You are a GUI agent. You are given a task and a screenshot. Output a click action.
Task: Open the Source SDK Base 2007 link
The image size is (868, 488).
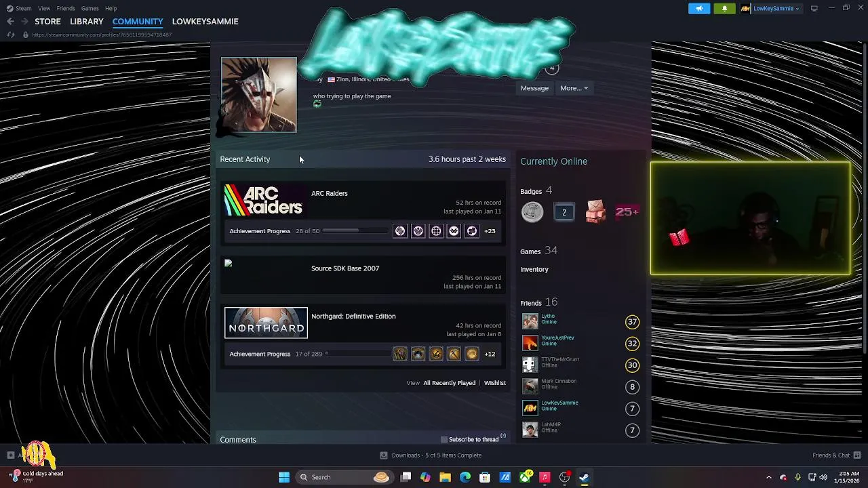(x=345, y=268)
